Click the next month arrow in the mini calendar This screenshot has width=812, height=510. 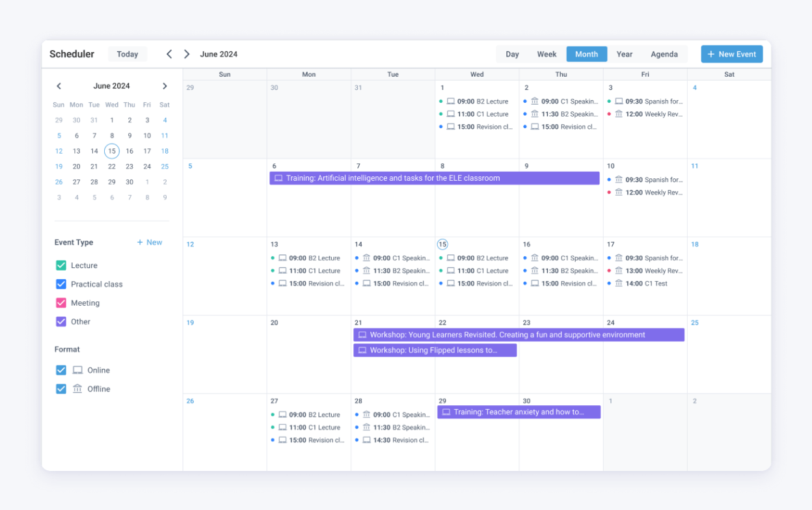[165, 85]
